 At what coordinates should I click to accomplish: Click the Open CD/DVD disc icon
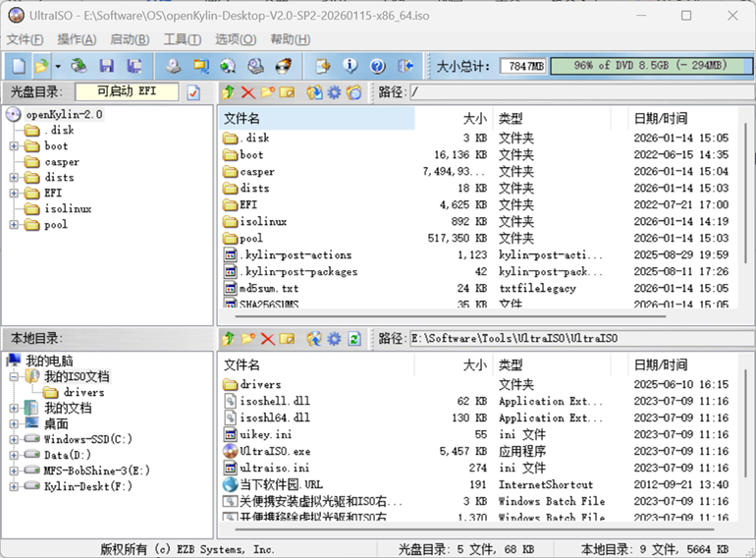[80, 66]
